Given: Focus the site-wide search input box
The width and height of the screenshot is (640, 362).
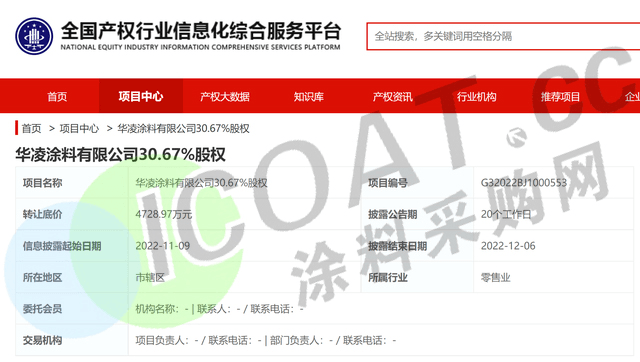Looking at the screenshot, I should (503, 36).
